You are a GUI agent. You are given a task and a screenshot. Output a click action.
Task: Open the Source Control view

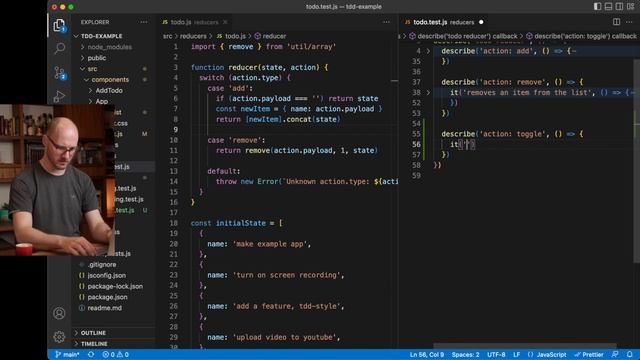tap(60, 73)
